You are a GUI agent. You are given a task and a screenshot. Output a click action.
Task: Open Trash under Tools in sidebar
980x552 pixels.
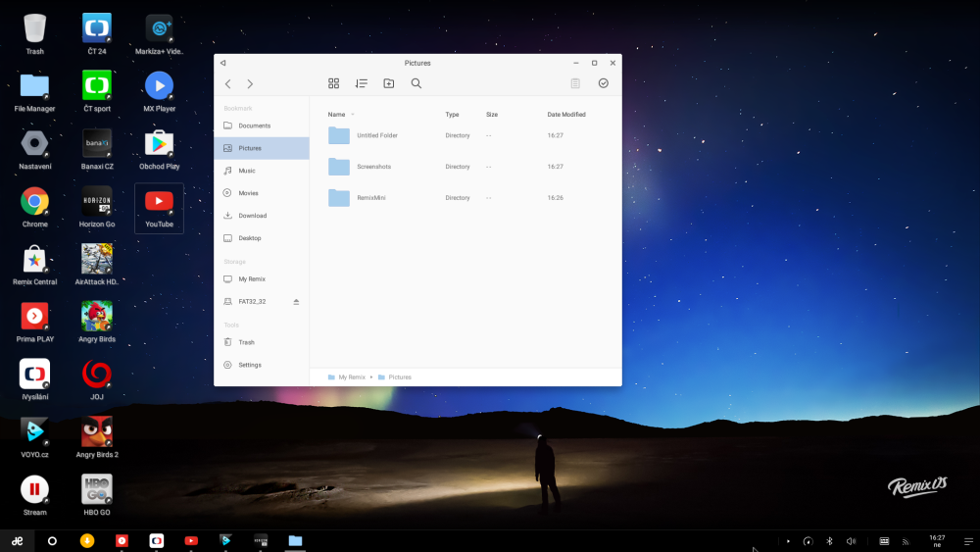click(x=262, y=342)
